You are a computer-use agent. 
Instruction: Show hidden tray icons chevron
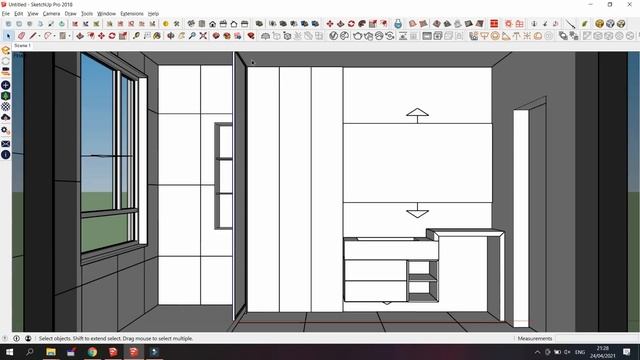tap(538, 352)
